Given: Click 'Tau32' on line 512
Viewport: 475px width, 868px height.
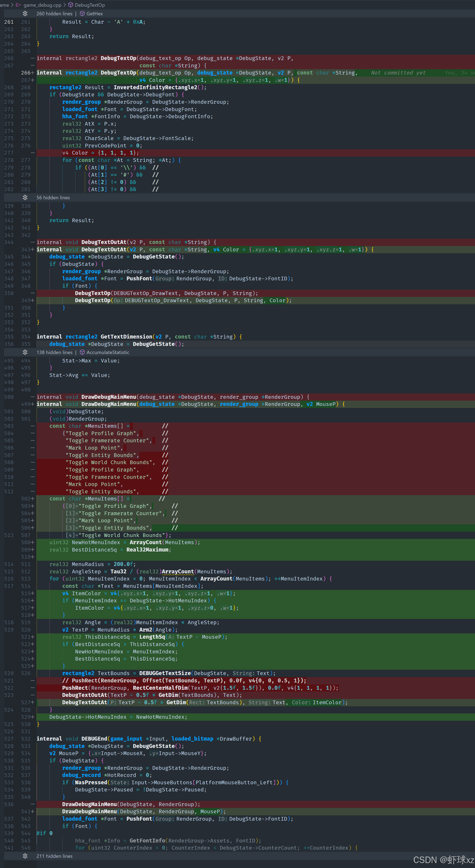Looking at the screenshot, I should click(118, 572).
